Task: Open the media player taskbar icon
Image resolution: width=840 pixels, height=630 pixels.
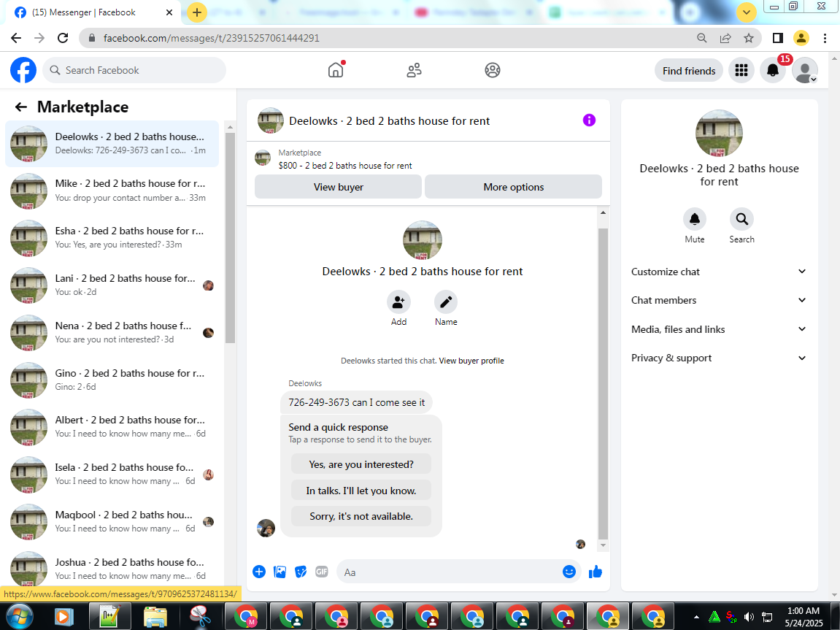Action: click(63, 617)
